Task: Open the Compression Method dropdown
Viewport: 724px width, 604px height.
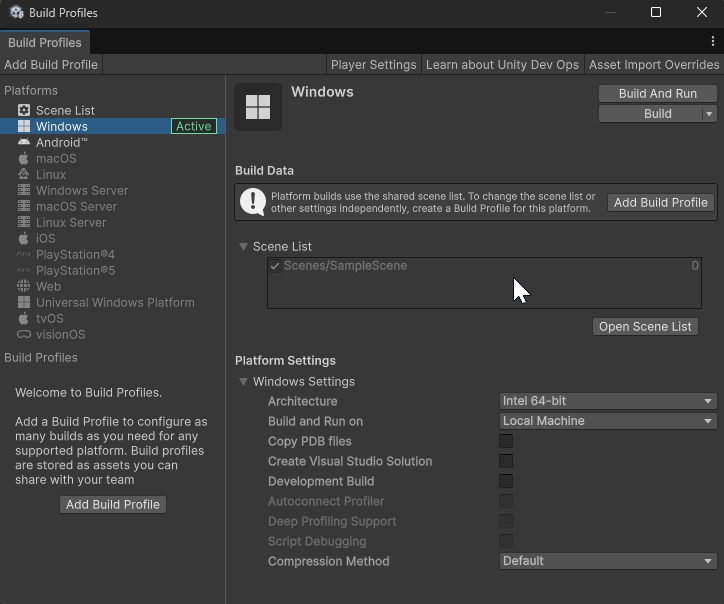Action: [x=607, y=561]
